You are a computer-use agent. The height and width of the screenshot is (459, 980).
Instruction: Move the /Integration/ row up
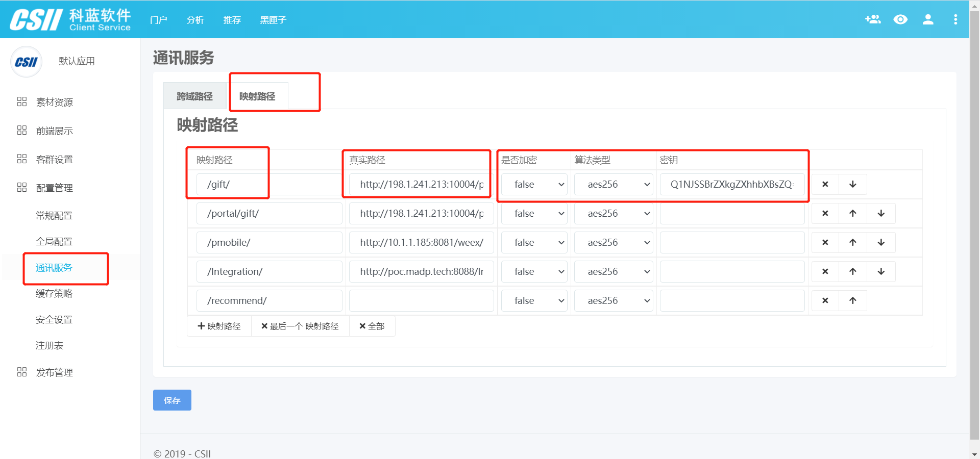853,271
